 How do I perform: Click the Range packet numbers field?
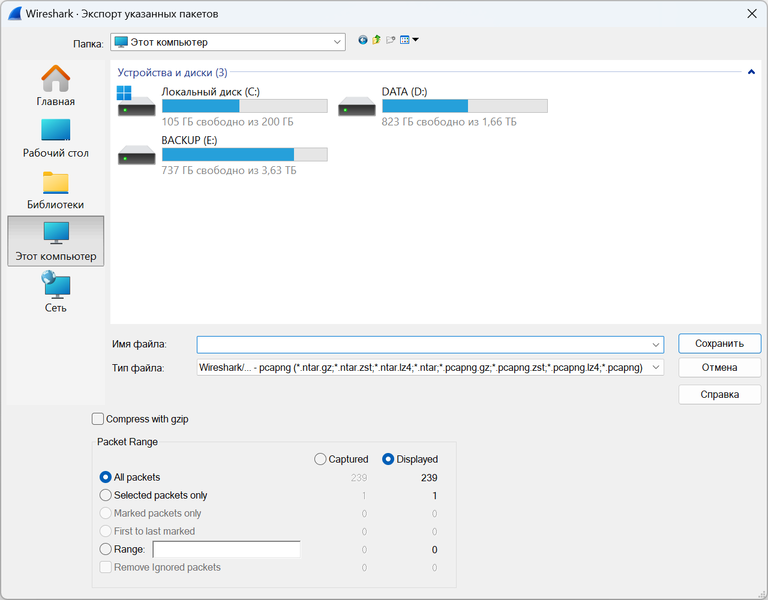[226, 550]
